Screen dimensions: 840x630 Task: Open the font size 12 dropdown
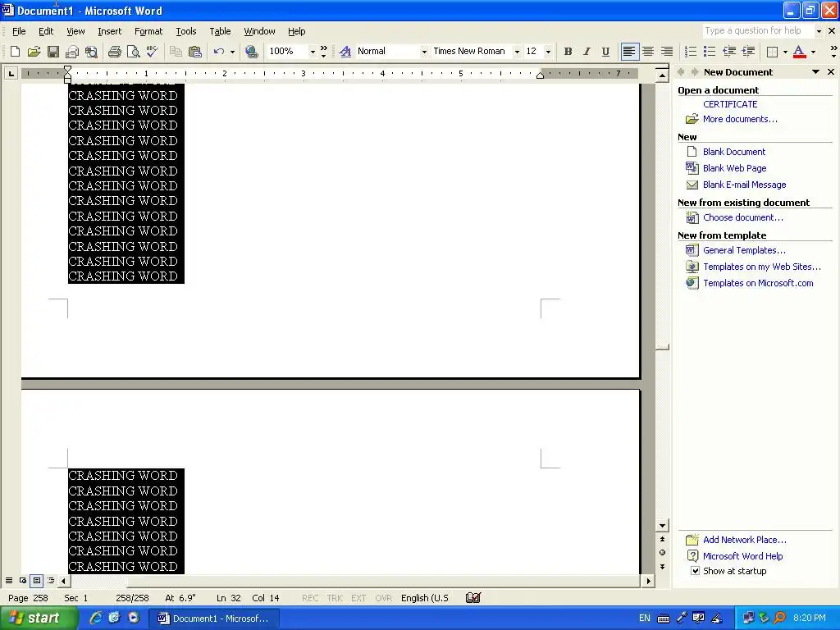coord(547,52)
